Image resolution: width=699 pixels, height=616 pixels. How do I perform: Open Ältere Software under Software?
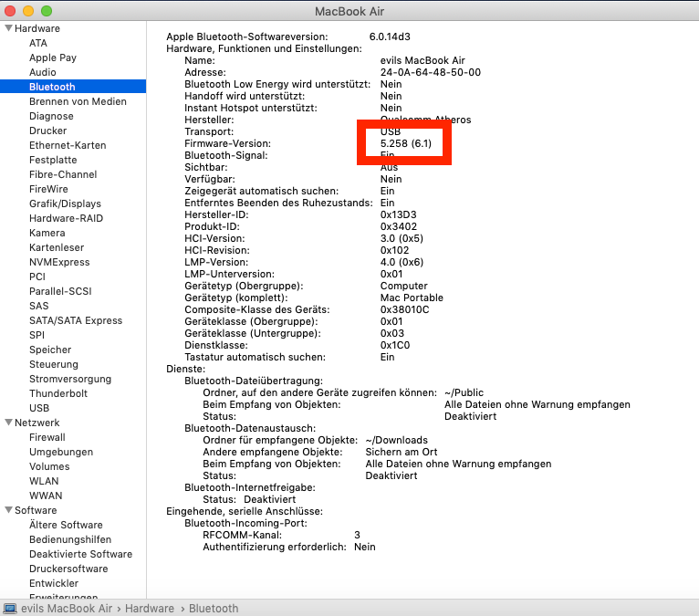point(66,525)
